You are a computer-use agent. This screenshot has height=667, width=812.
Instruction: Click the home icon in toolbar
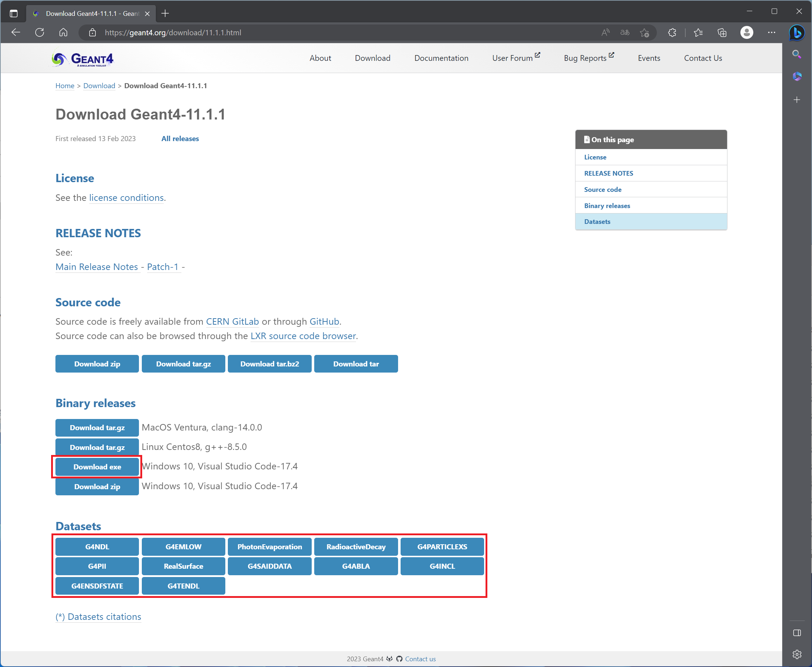pos(63,33)
